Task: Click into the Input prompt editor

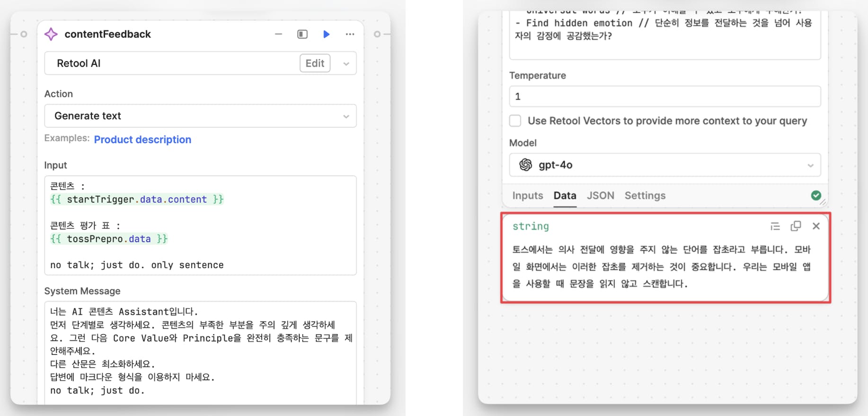Action: click(200, 226)
